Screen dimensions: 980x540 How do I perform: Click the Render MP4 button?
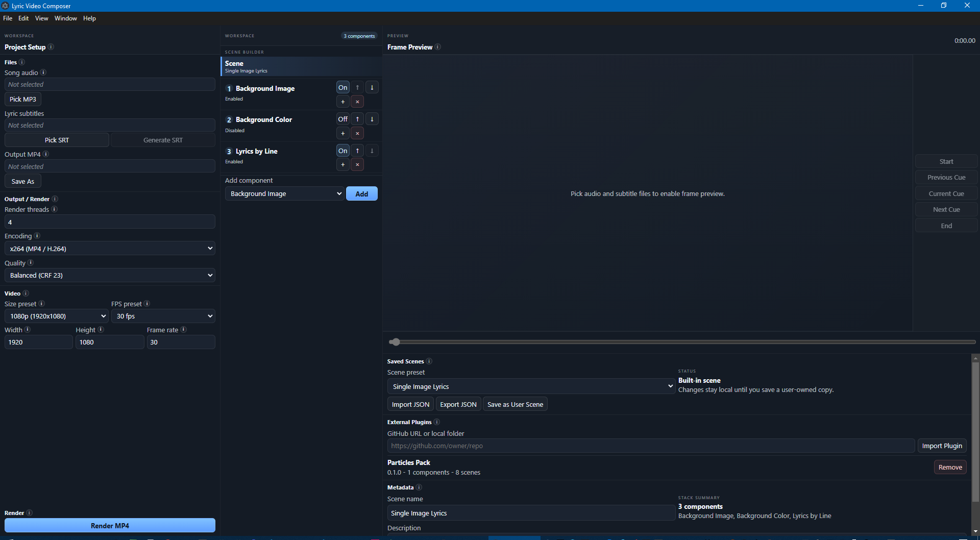tap(110, 525)
